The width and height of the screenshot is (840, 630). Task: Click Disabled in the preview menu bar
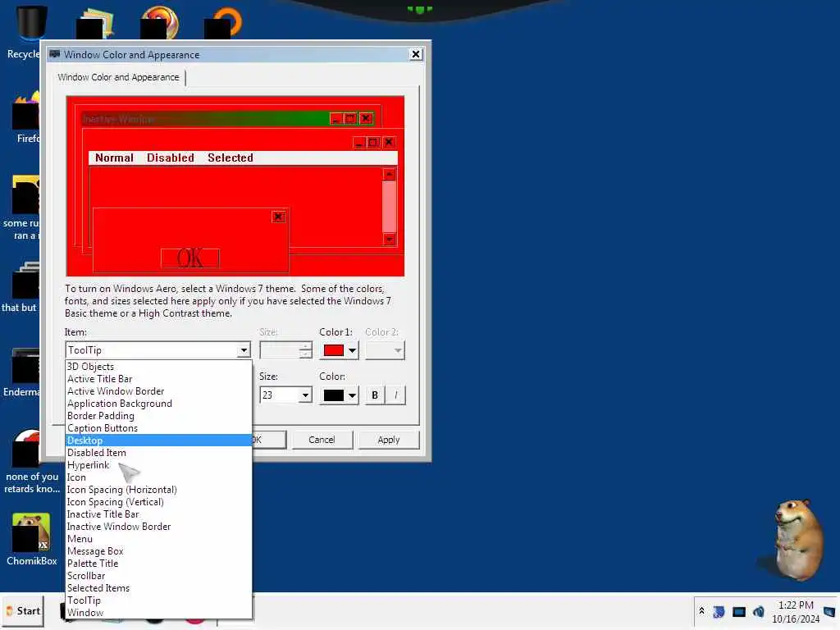pos(171,158)
